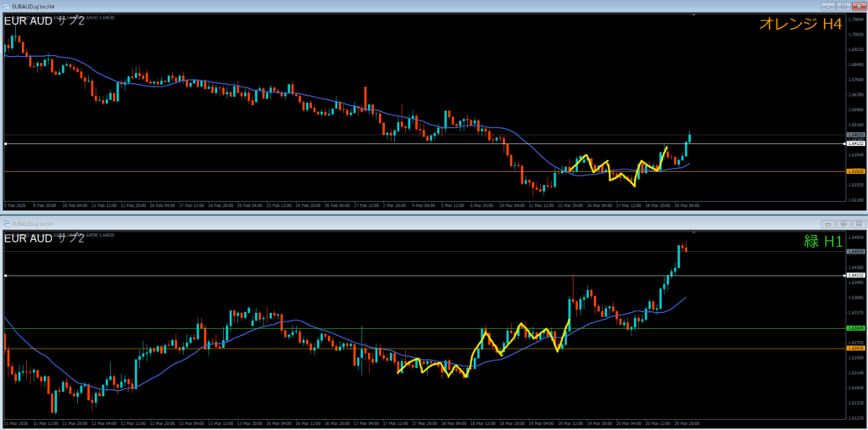Image resolution: width=868 pixels, height=430 pixels.
Task: Click the green 1.63049 price tag on the H1 chart
Action: pos(854,328)
